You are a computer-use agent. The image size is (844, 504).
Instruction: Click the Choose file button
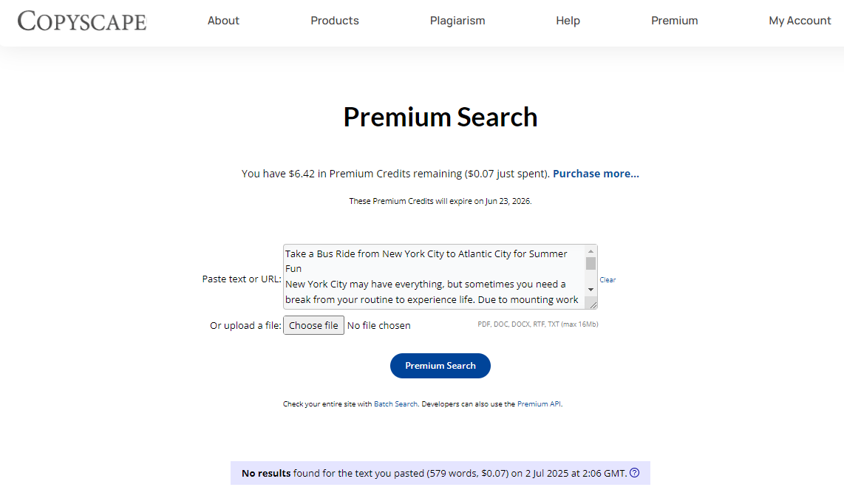[x=314, y=325]
